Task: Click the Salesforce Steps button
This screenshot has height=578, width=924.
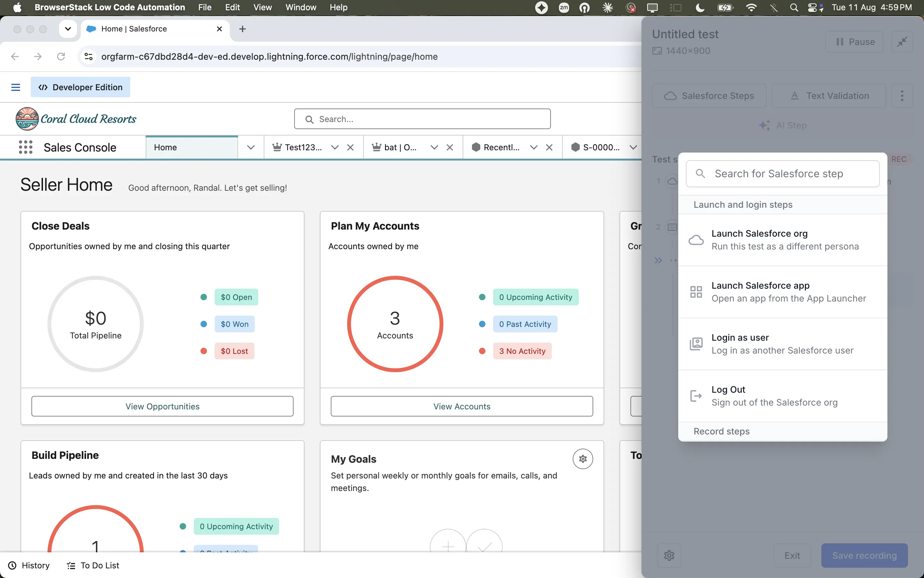Action: tap(709, 96)
